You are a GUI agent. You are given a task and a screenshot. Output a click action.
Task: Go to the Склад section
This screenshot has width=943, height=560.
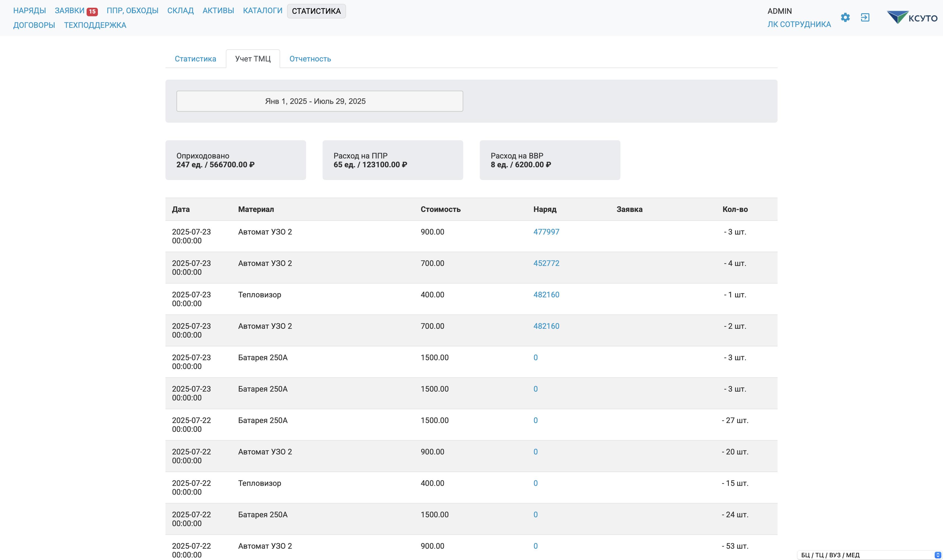click(x=180, y=10)
